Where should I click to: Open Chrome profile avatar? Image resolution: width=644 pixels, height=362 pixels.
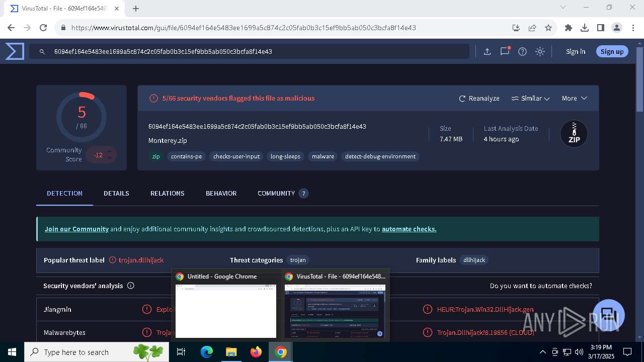pos(617,28)
